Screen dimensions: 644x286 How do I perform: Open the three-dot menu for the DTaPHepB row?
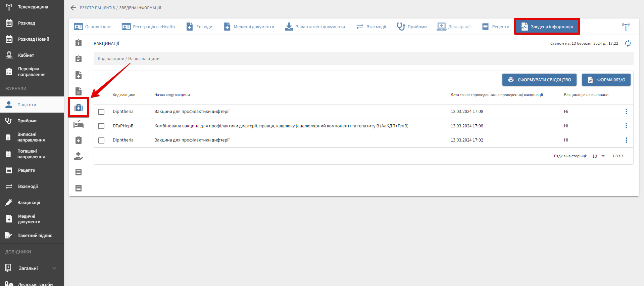point(626,126)
